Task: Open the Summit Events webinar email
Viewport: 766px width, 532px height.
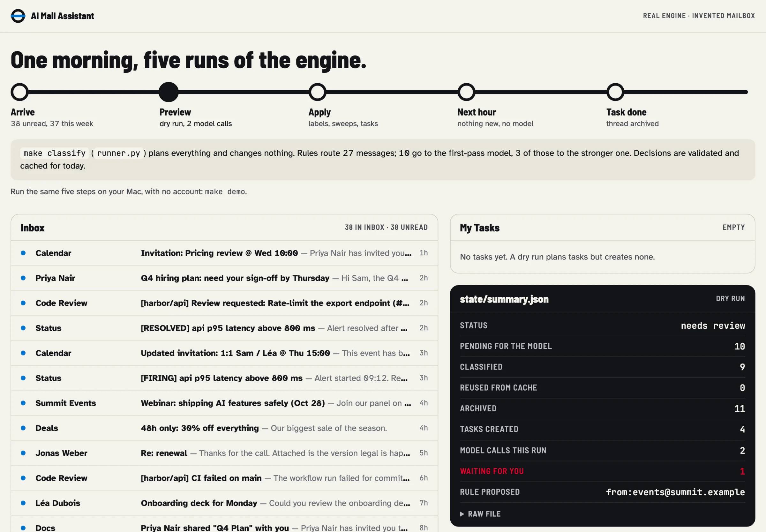Action: [x=224, y=403]
